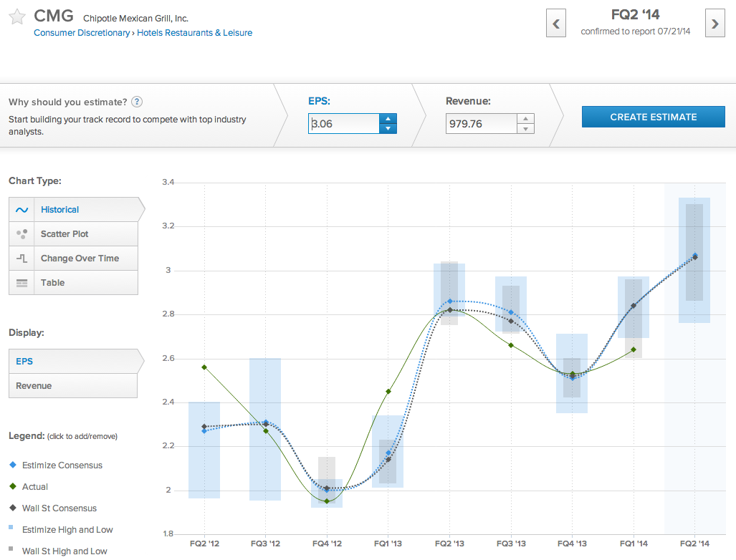The height and width of the screenshot is (560, 736).
Task: Click the FQ2 '14 quarter heading
Action: point(635,14)
